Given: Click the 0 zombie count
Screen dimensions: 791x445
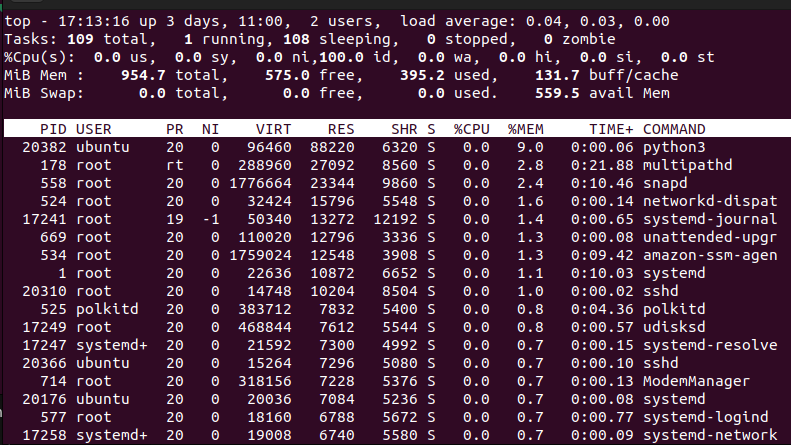Looking at the screenshot, I should click(548, 39).
